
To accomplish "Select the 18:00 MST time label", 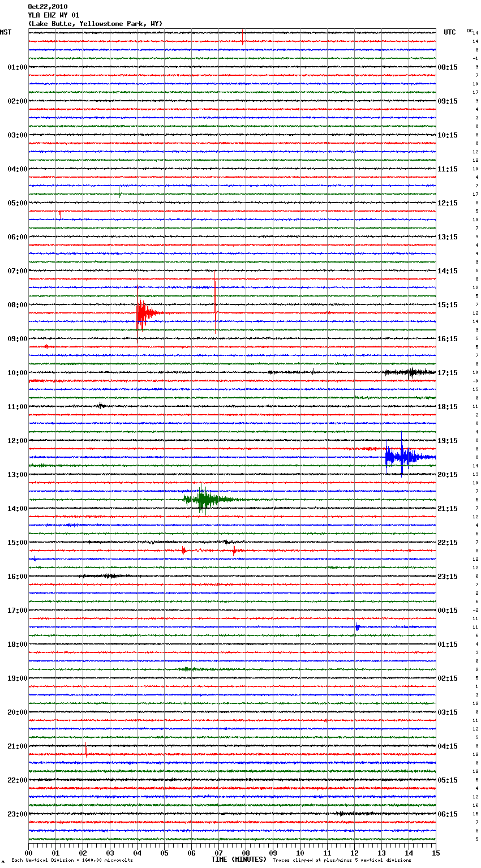I will tap(18, 644).
